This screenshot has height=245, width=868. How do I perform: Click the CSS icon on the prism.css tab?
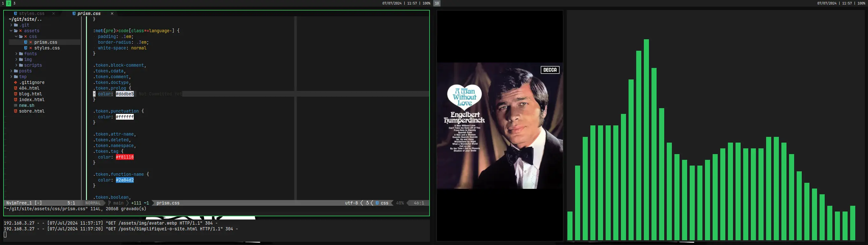74,13
